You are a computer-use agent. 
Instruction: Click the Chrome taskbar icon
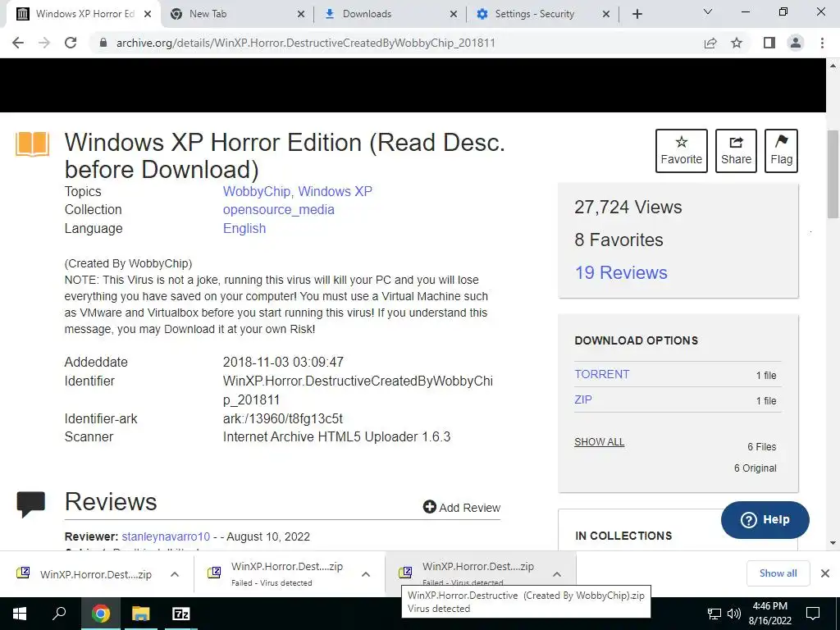(x=100, y=614)
